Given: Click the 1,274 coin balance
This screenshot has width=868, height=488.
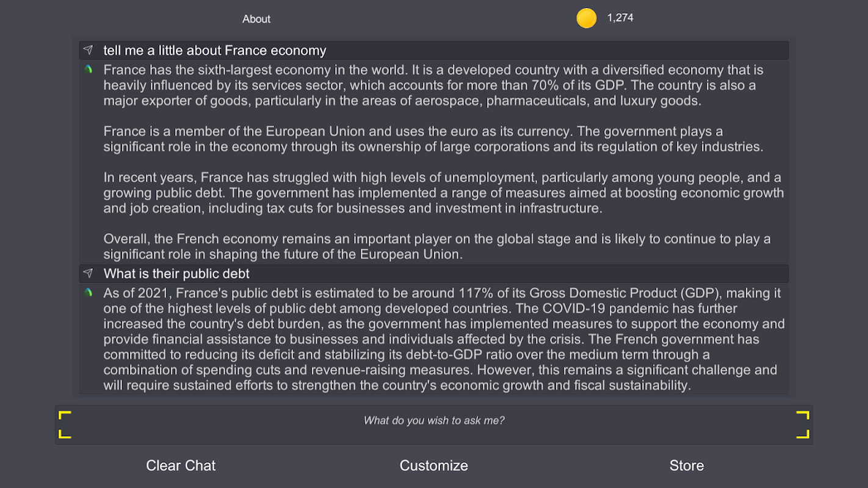Looking at the screenshot, I should coord(620,18).
